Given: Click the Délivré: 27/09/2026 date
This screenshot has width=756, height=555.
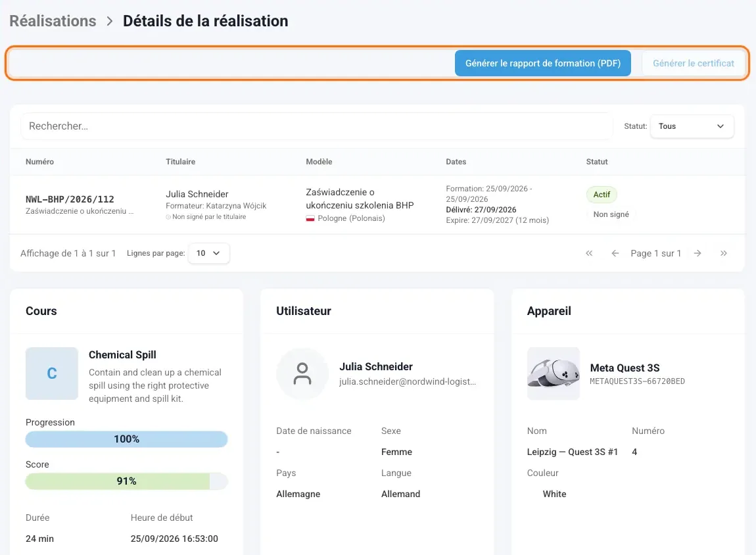Looking at the screenshot, I should [x=481, y=210].
